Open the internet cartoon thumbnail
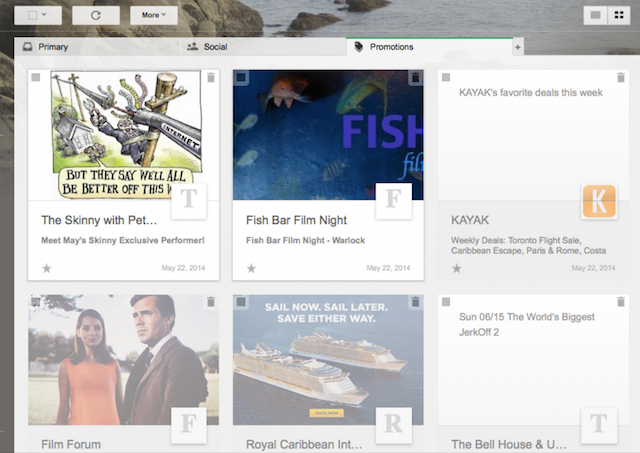The height and width of the screenshot is (453, 640). pyautogui.click(x=123, y=135)
